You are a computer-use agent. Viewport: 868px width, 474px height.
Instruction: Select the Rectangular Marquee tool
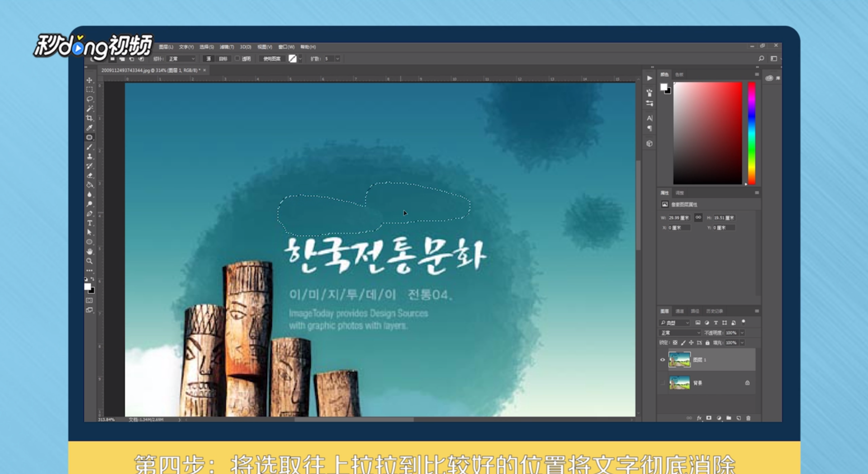pyautogui.click(x=90, y=90)
